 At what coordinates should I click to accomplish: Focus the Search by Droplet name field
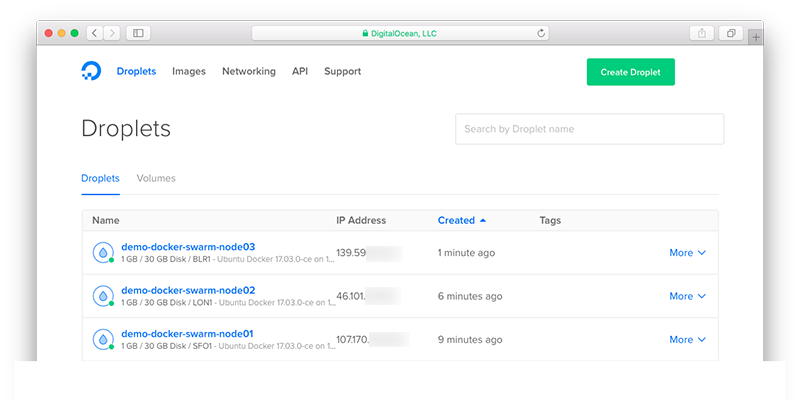coord(589,129)
